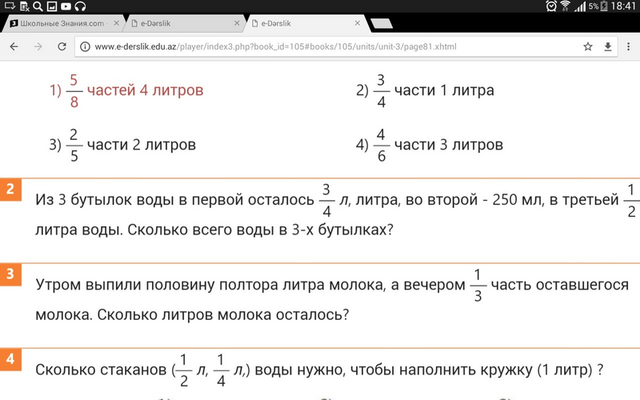Screen dimensions: 640x400
Task: Click text 'Сколько литров молока осталось?'
Action: [x=223, y=315]
